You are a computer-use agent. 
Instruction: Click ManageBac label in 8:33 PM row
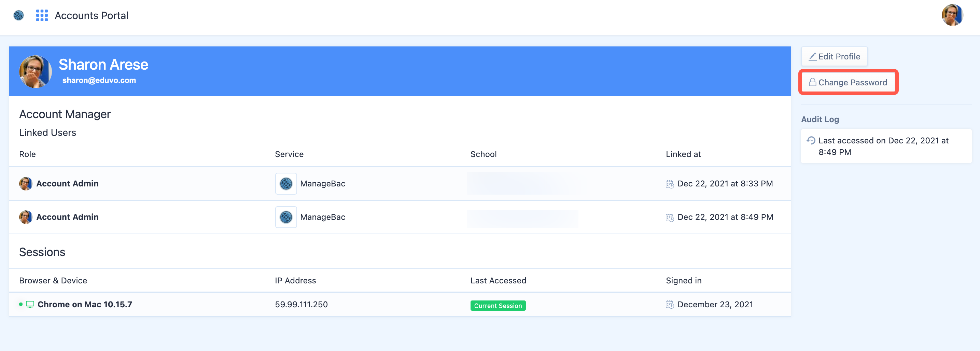coord(323,184)
